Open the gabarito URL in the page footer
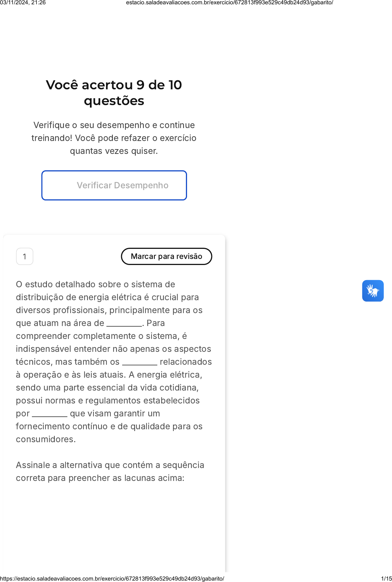This screenshot has height=582, width=392. (112, 578)
